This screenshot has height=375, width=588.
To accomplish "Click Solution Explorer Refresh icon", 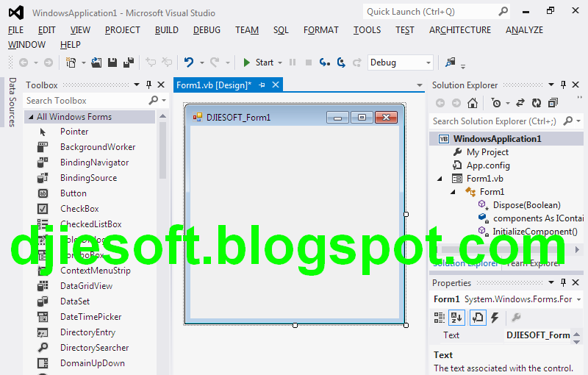I will tap(537, 103).
